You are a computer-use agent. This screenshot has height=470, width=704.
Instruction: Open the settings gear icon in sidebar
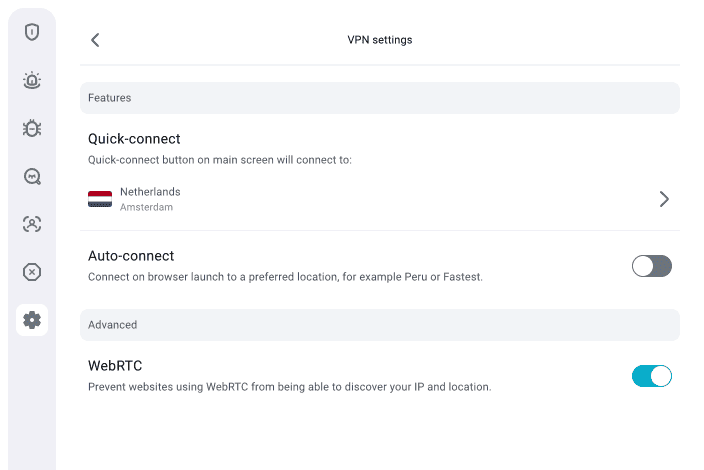pos(32,320)
